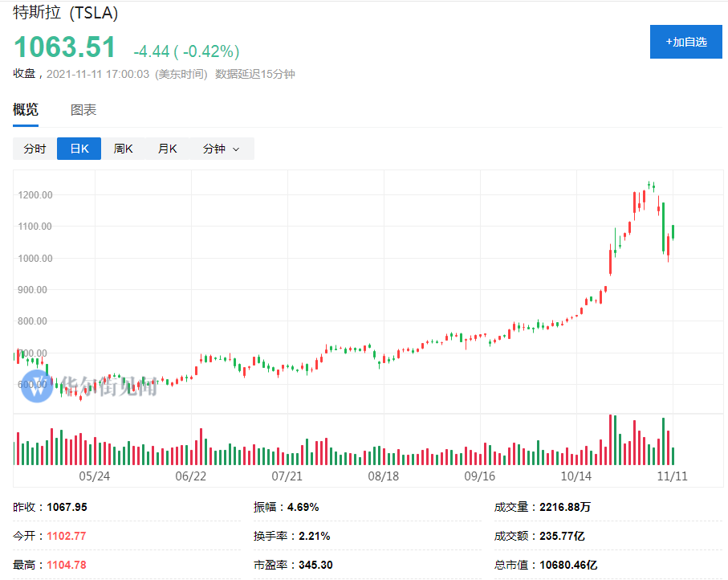The height and width of the screenshot is (580, 728).
Task: Click the 数据延迟15分钟 delay notice
Action: pyautogui.click(x=255, y=75)
